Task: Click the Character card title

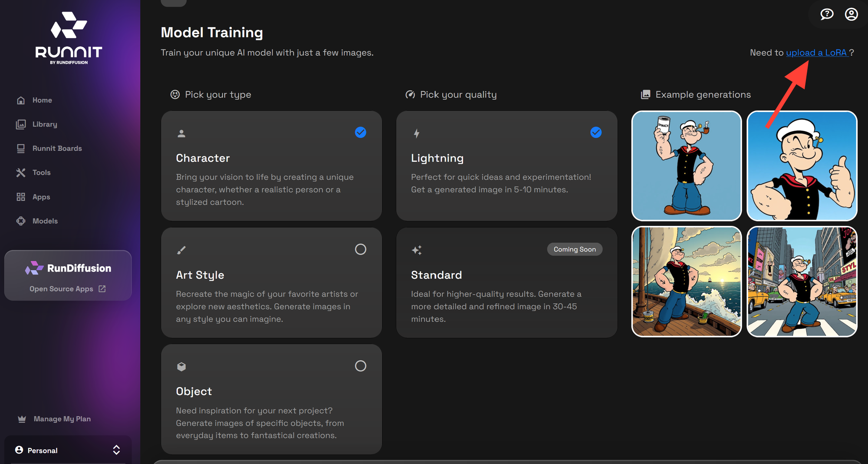Action: pyautogui.click(x=203, y=158)
